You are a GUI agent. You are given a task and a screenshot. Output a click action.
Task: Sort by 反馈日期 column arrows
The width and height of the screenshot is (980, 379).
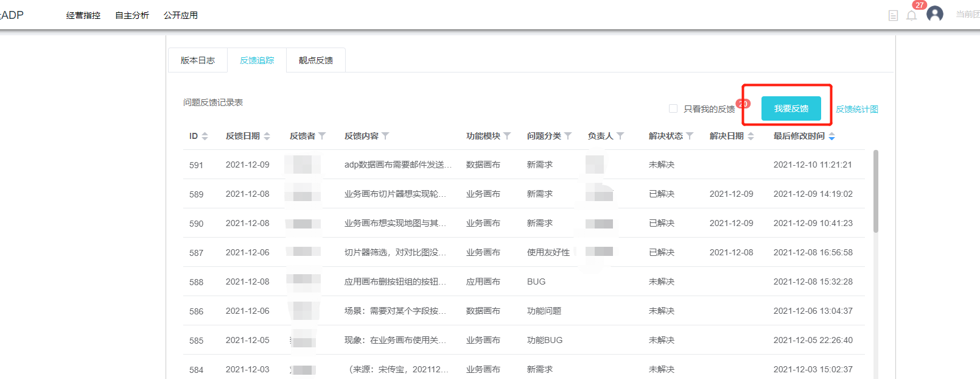click(267, 136)
